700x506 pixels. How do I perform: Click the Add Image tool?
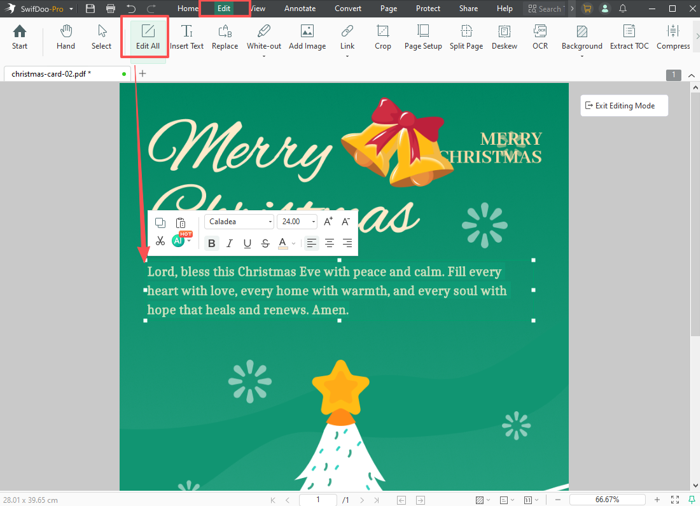click(307, 37)
